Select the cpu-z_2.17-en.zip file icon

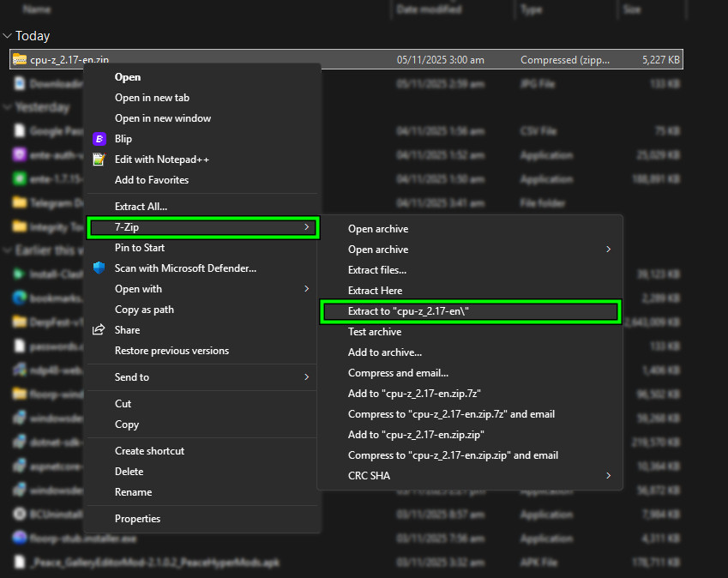[x=19, y=60]
